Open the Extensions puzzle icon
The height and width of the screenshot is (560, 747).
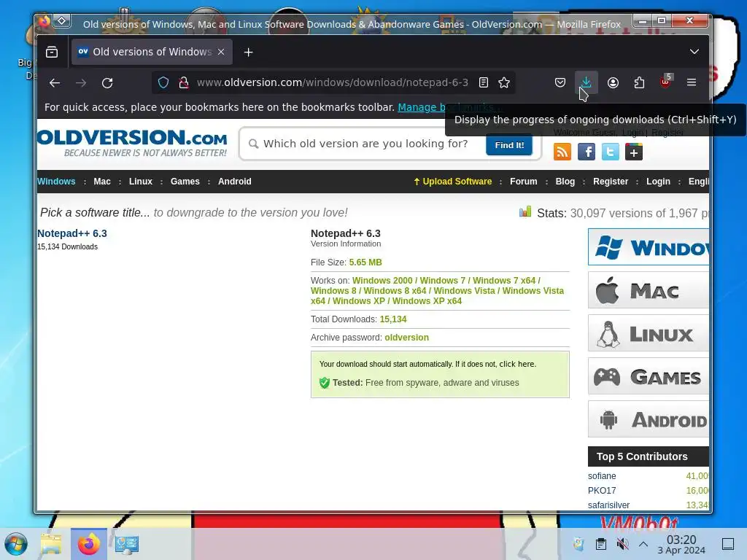point(639,83)
